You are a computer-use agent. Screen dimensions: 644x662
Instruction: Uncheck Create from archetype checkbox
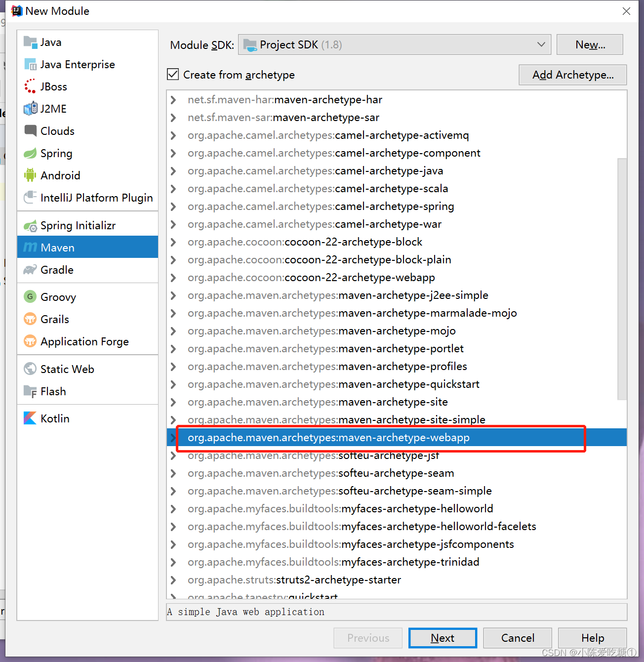coord(173,75)
